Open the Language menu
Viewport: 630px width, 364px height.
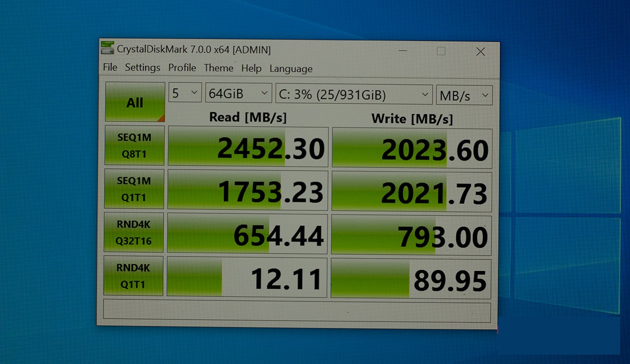click(291, 69)
